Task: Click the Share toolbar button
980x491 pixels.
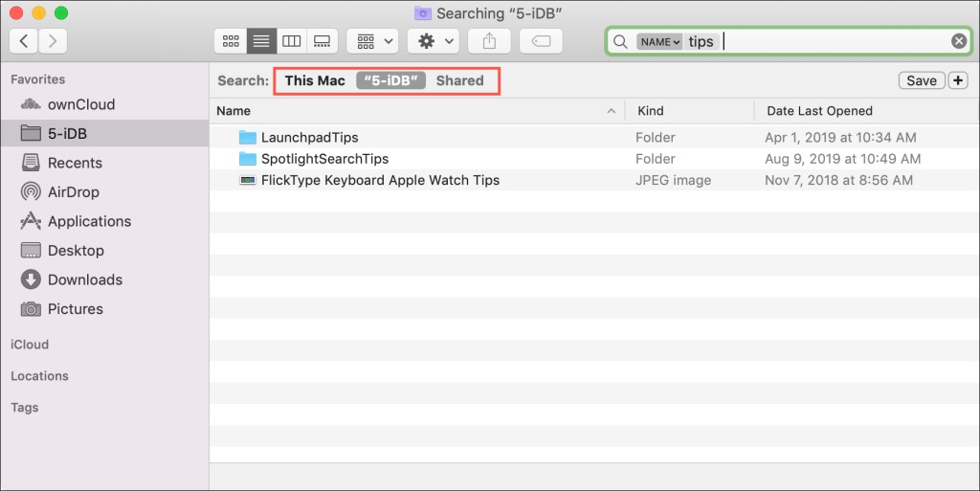Action: (x=489, y=41)
